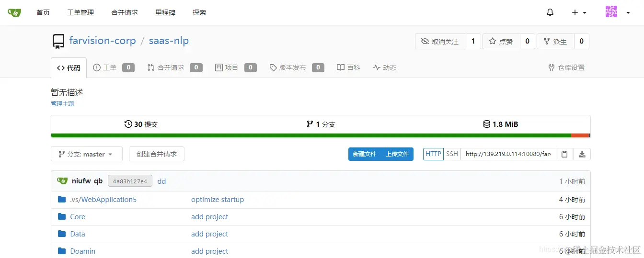644x258 pixels.
Task: Open 30 提交 commits list
Action: tap(141, 124)
